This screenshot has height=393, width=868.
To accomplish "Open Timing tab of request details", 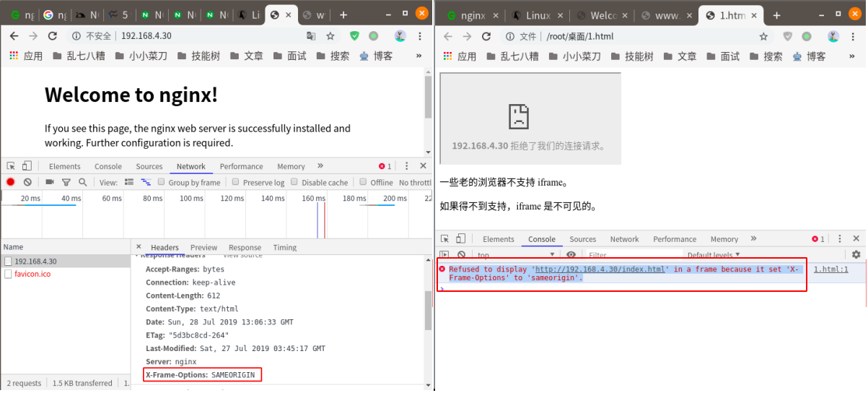I will (284, 247).
